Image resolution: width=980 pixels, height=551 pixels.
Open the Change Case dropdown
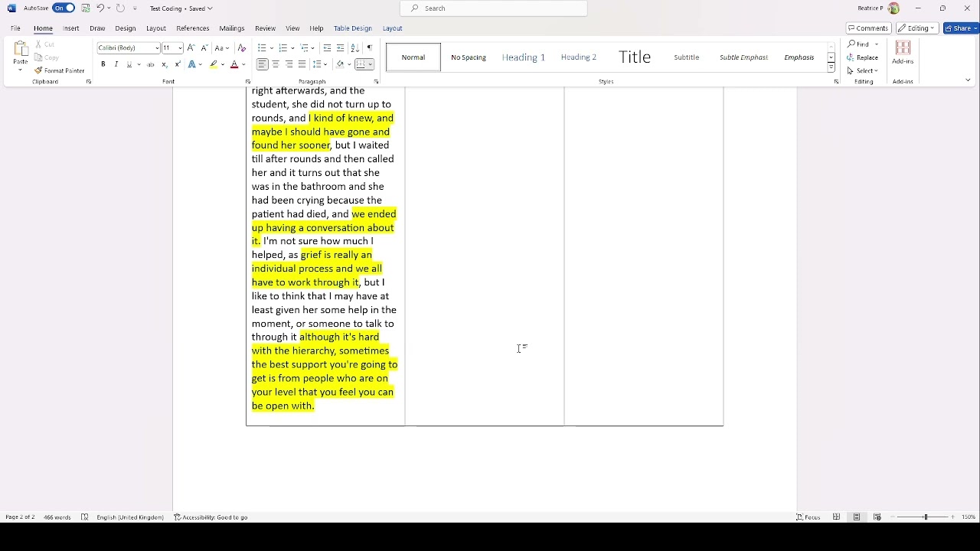(222, 48)
